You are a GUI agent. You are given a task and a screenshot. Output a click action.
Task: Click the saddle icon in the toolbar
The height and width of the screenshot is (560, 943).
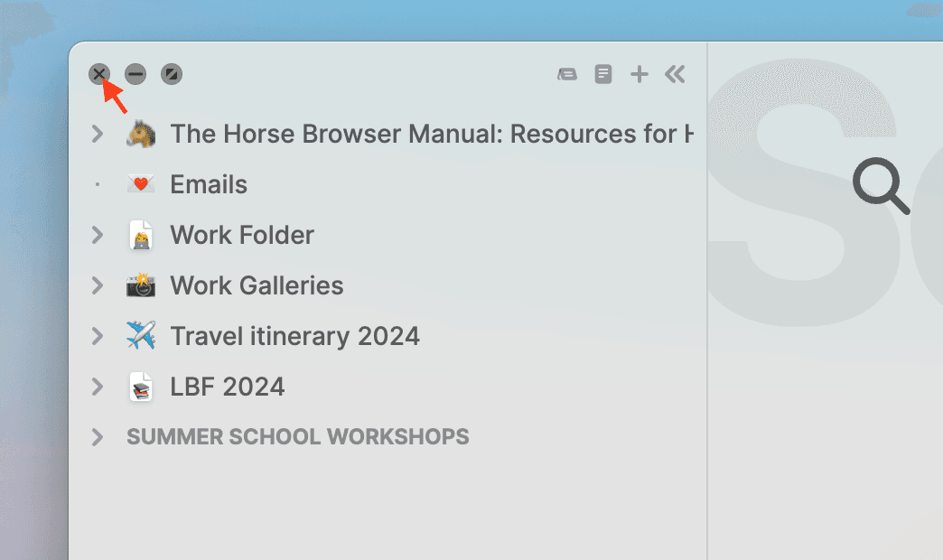click(567, 74)
